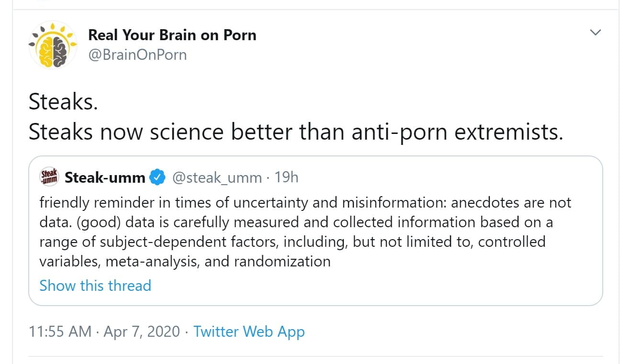Open the tweet options chevron menu

pos(595,33)
